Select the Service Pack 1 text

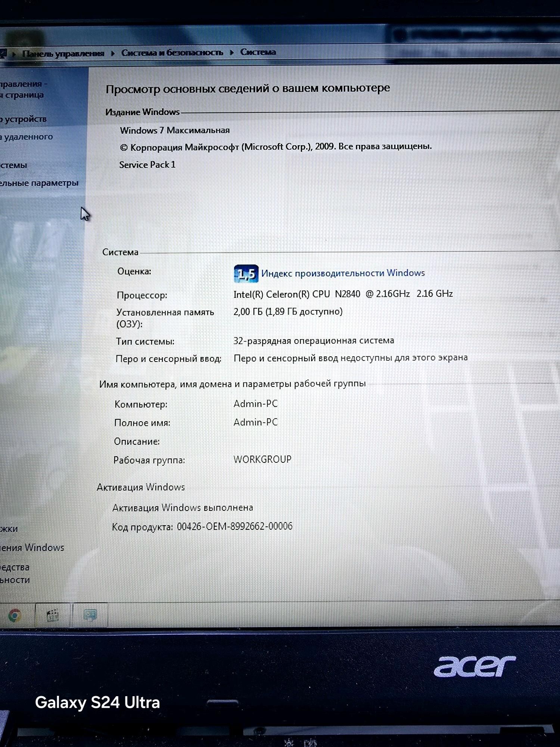147,165
